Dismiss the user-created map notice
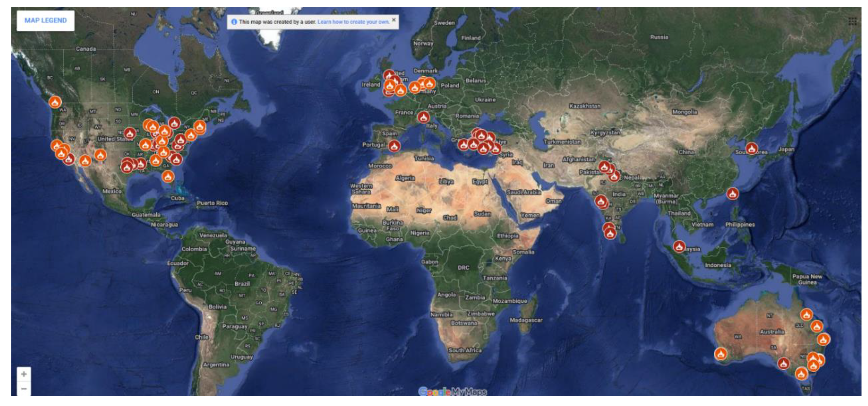This screenshot has width=868, height=406. pyautogui.click(x=393, y=20)
